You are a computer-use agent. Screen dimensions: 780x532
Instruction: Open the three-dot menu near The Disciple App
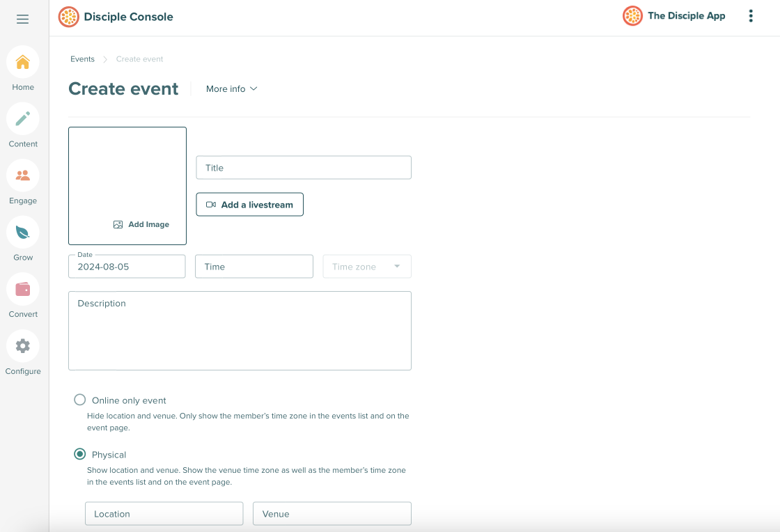pyautogui.click(x=751, y=15)
